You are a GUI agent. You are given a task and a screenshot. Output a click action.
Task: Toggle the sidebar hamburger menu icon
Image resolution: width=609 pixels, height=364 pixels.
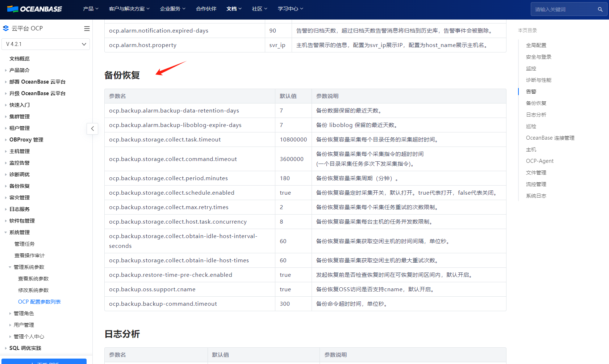87,29
